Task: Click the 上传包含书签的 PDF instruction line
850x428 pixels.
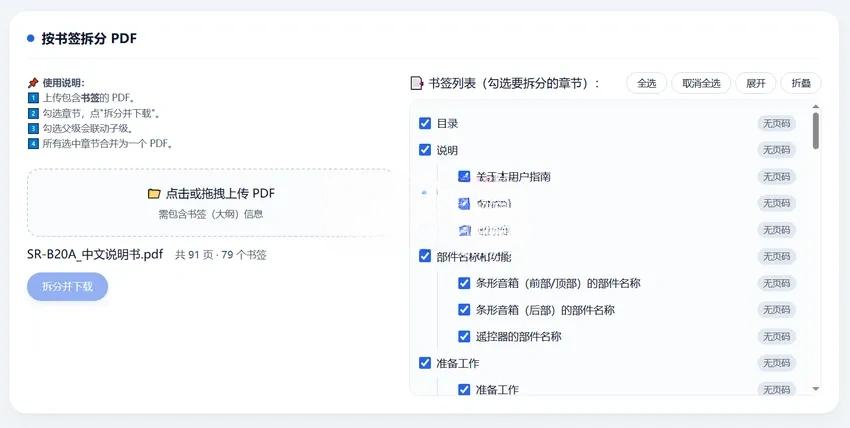Action: tap(88, 98)
